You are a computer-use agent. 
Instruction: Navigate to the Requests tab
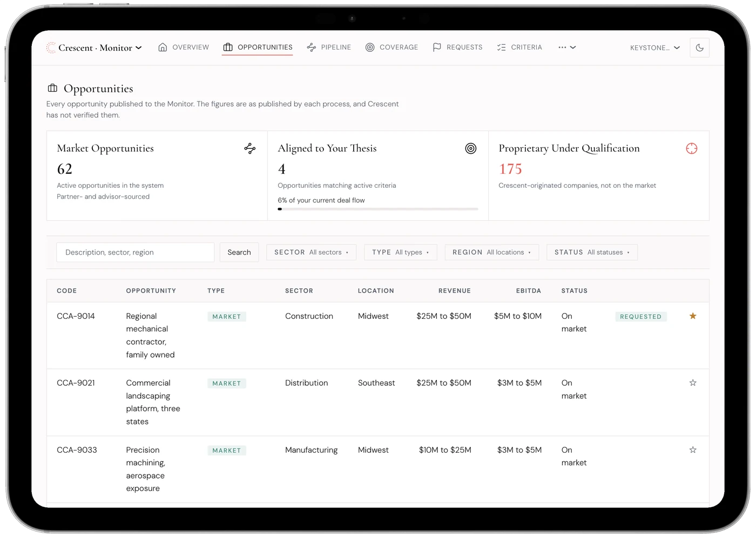(x=457, y=47)
